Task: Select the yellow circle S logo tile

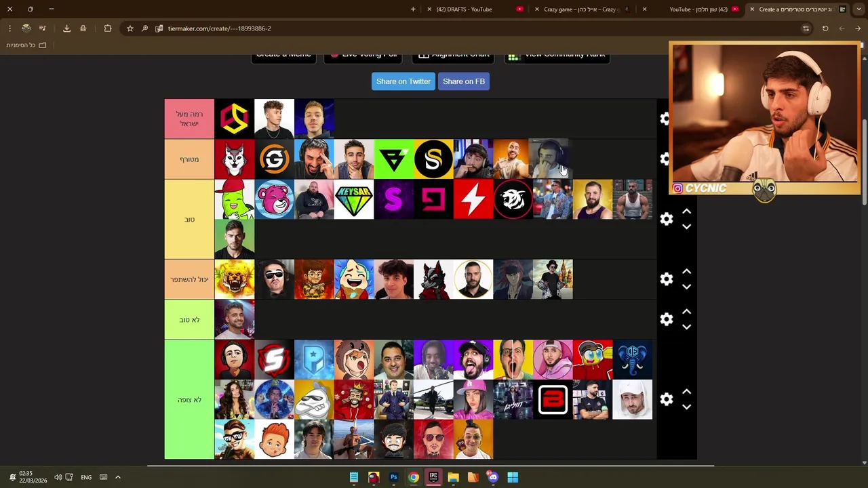Action: 433,159
